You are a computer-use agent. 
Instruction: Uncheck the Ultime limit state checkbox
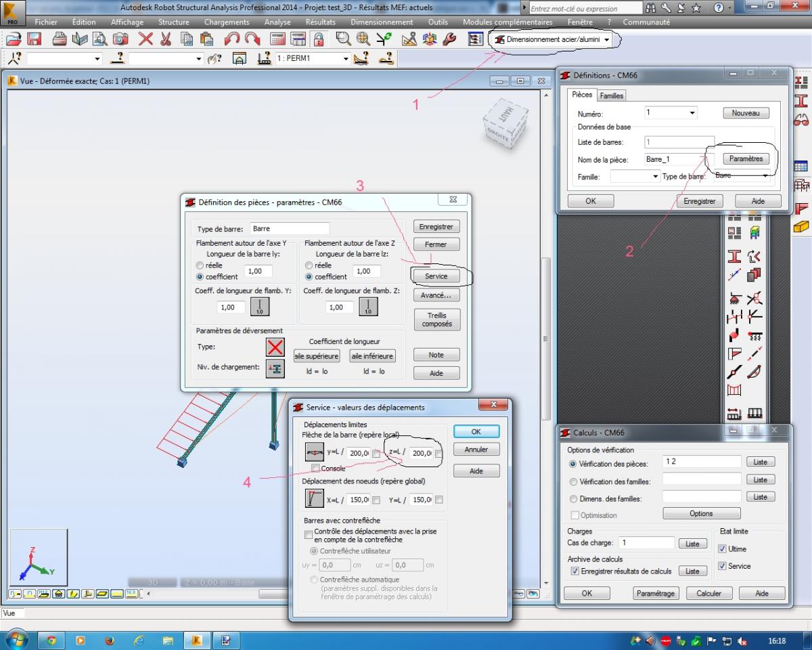pyautogui.click(x=722, y=548)
